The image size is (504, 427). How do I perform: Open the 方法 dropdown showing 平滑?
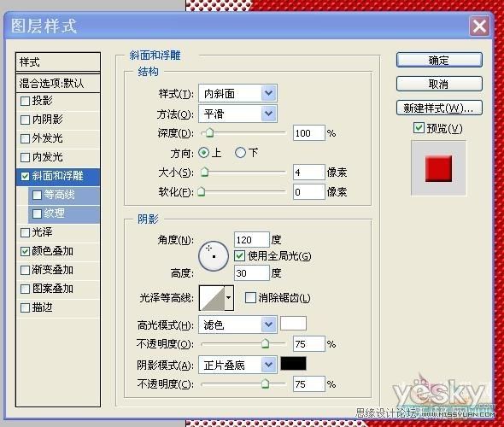pos(237,114)
